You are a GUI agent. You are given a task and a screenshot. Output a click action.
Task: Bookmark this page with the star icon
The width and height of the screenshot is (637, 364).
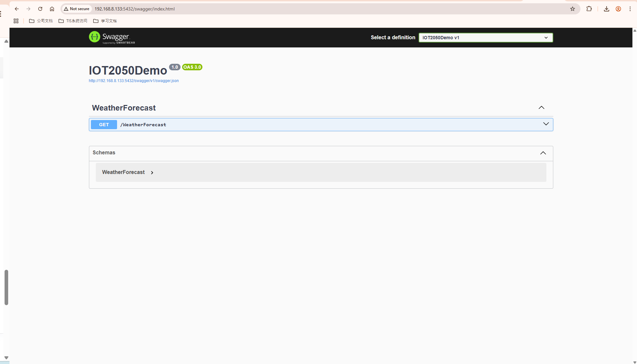pos(572,9)
